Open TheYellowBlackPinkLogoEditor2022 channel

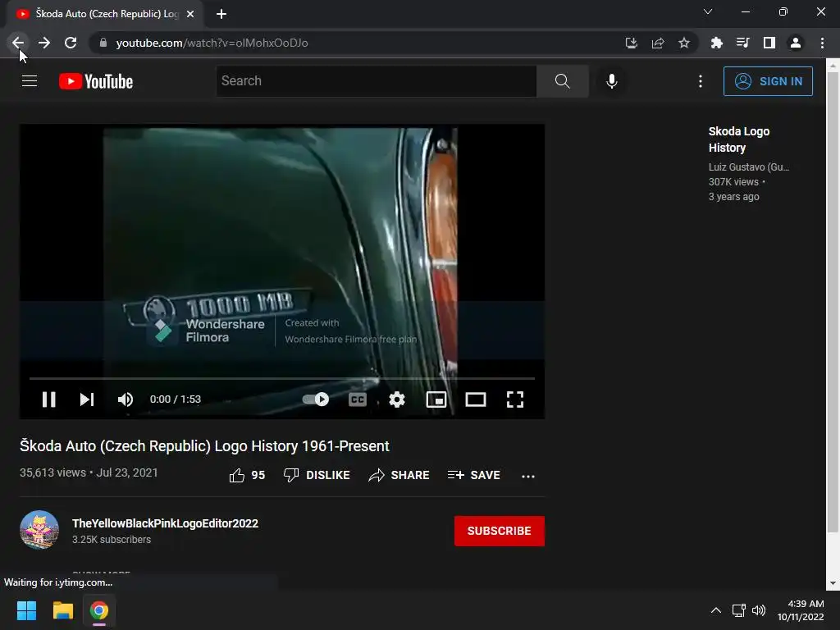pyautogui.click(x=165, y=523)
